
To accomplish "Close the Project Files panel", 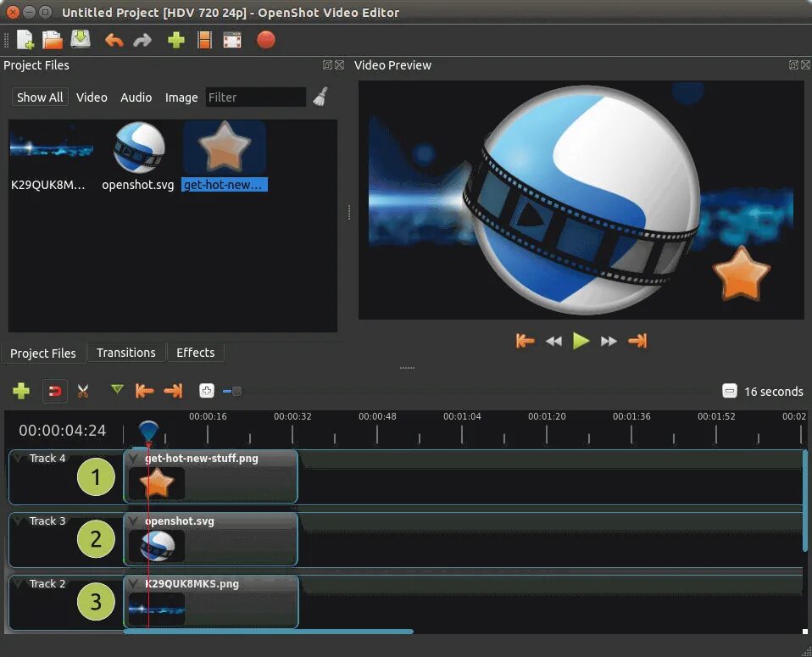I will click(340, 64).
